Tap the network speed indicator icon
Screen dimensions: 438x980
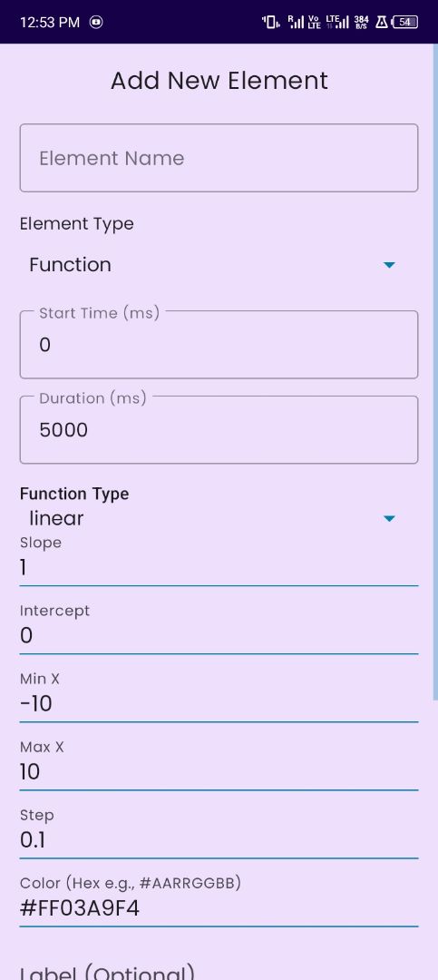tap(361, 23)
